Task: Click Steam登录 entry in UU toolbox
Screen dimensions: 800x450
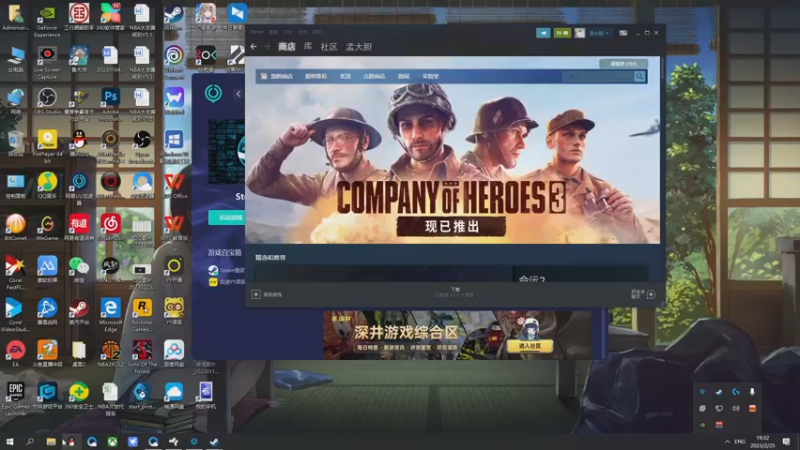Action: coord(227,270)
